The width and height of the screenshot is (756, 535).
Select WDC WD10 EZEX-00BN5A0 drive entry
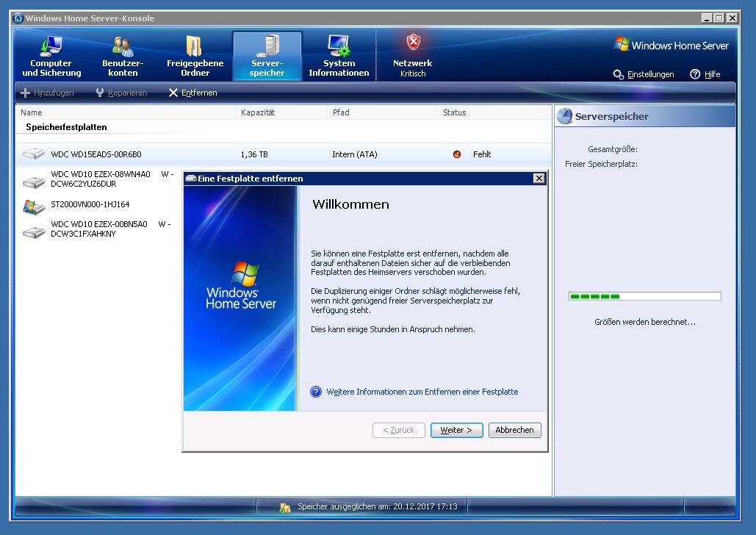coord(99,229)
